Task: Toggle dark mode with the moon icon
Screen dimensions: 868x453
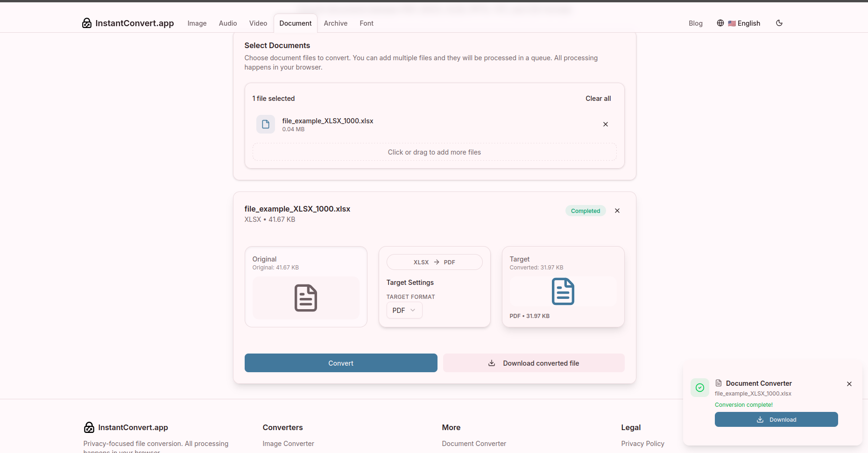Action: [x=779, y=23]
